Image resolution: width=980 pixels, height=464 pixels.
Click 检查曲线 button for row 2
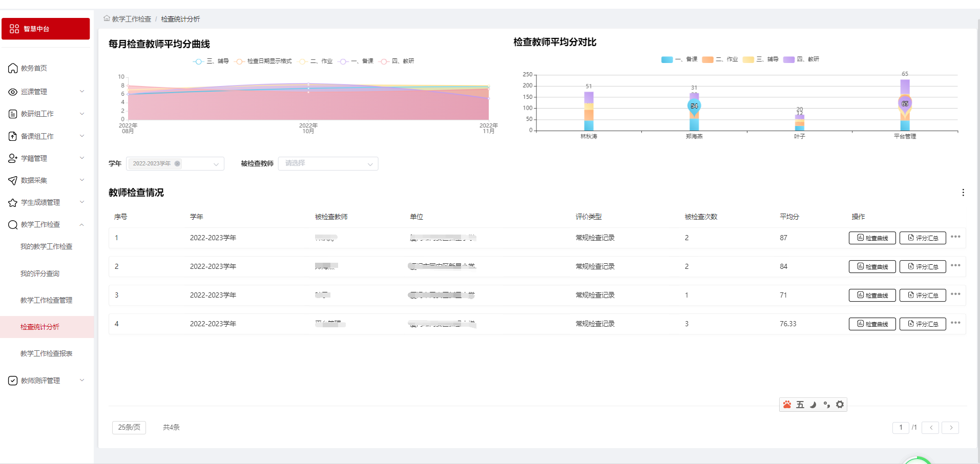(x=872, y=267)
